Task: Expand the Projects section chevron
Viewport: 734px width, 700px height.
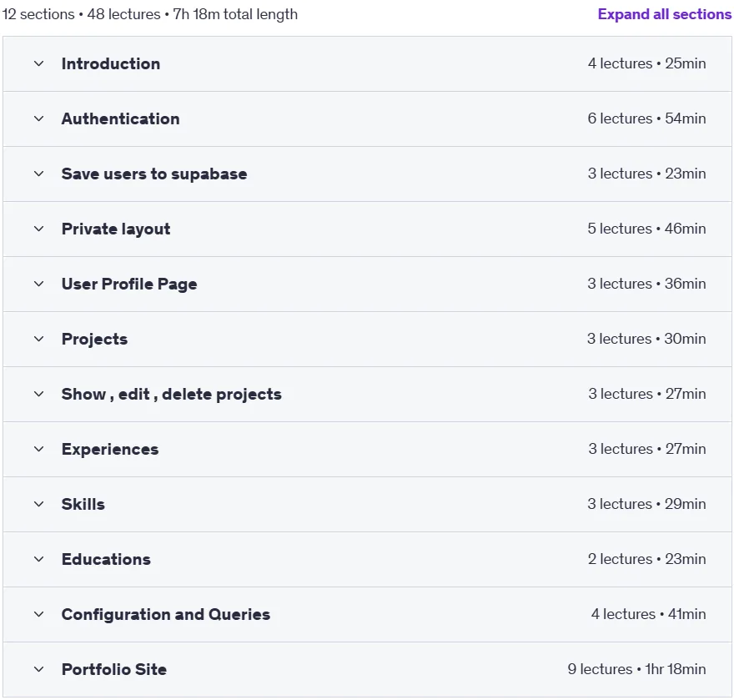Action: pyautogui.click(x=39, y=339)
